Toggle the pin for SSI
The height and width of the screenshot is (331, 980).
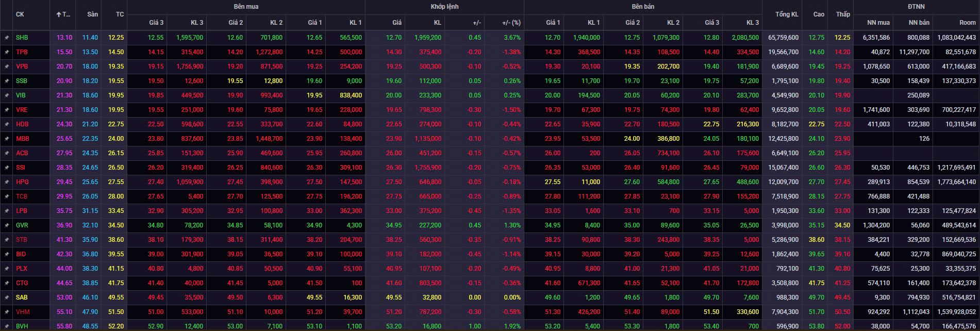[x=7, y=168]
